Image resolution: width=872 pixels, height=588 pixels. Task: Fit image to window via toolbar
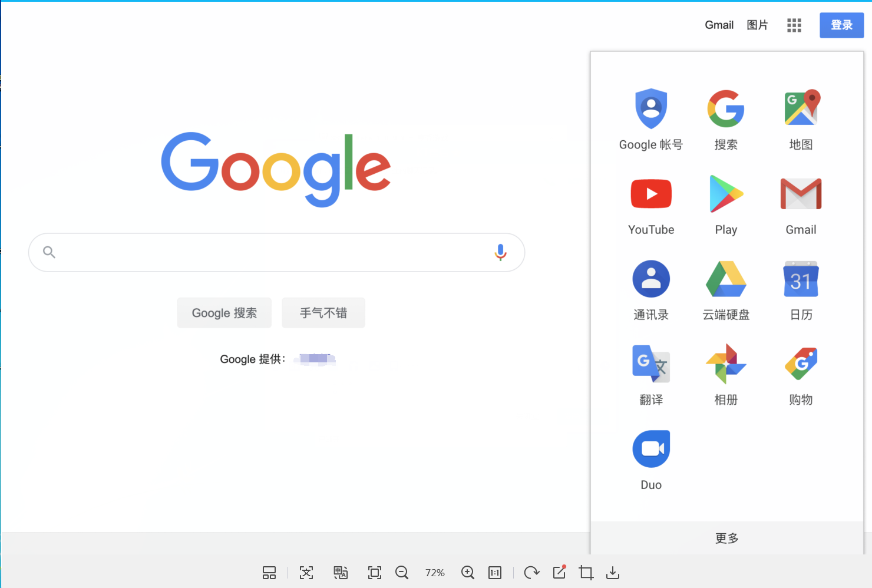tap(375, 573)
